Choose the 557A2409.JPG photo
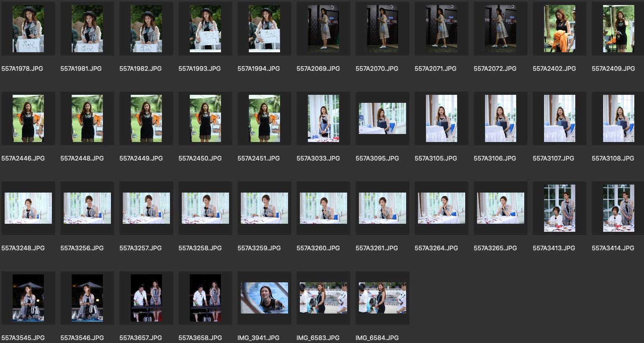 [618, 29]
